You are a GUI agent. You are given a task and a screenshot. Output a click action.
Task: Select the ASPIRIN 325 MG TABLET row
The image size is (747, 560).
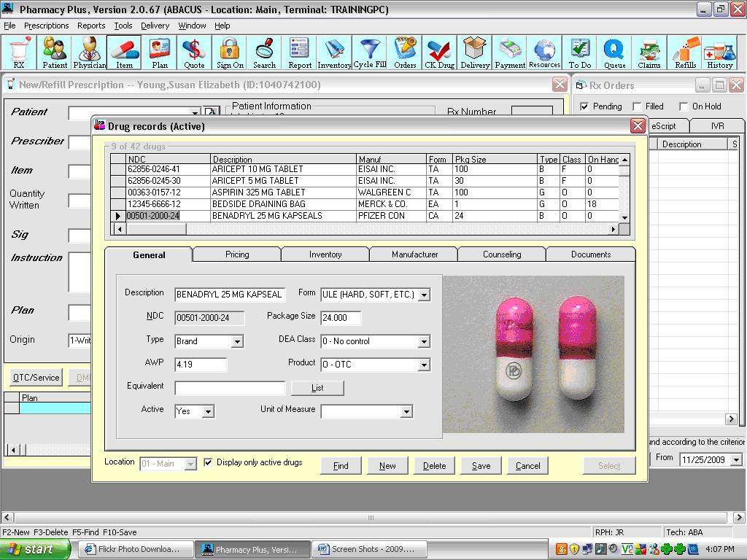click(x=365, y=192)
